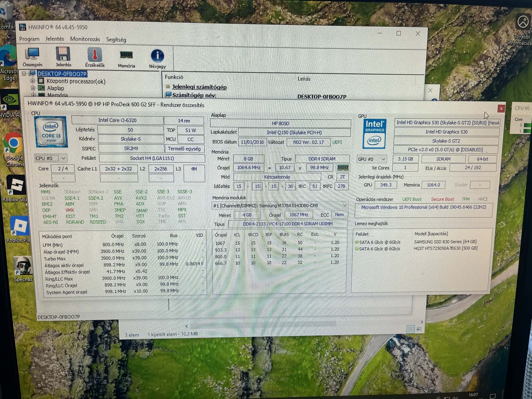
Task: Click the N02 Ver. 02.17 BIOS version field
Action: click(x=308, y=142)
